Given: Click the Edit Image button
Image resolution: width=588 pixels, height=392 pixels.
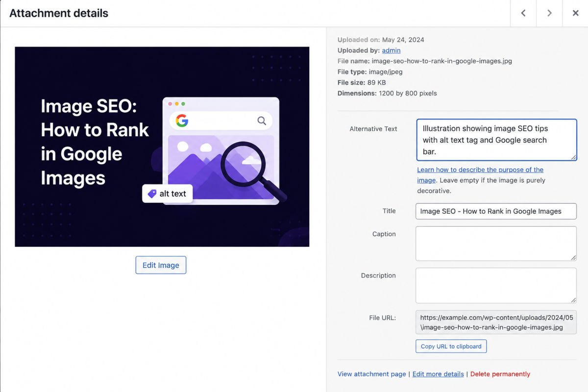Looking at the screenshot, I should pyautogui.click(x=161, y=265).
